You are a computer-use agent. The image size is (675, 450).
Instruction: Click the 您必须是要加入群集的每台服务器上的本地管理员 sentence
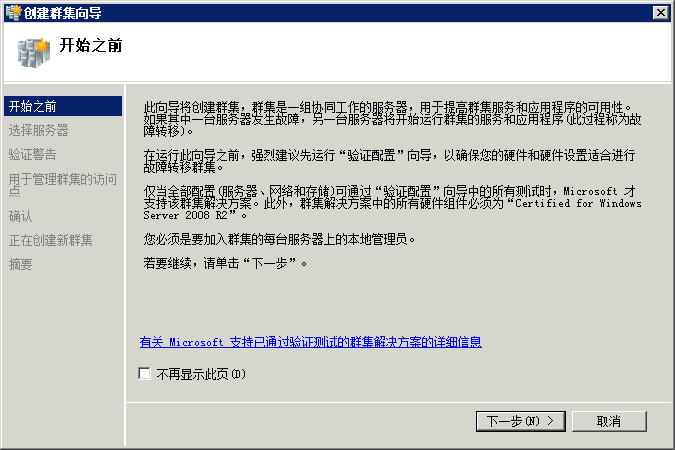pyautogui.click(x=279, y=239)
